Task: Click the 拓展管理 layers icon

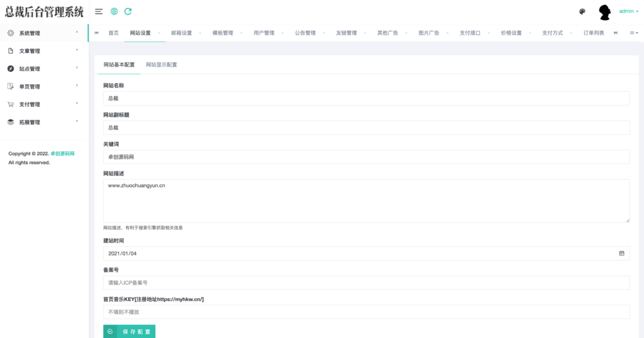Action: coord(11,122)
